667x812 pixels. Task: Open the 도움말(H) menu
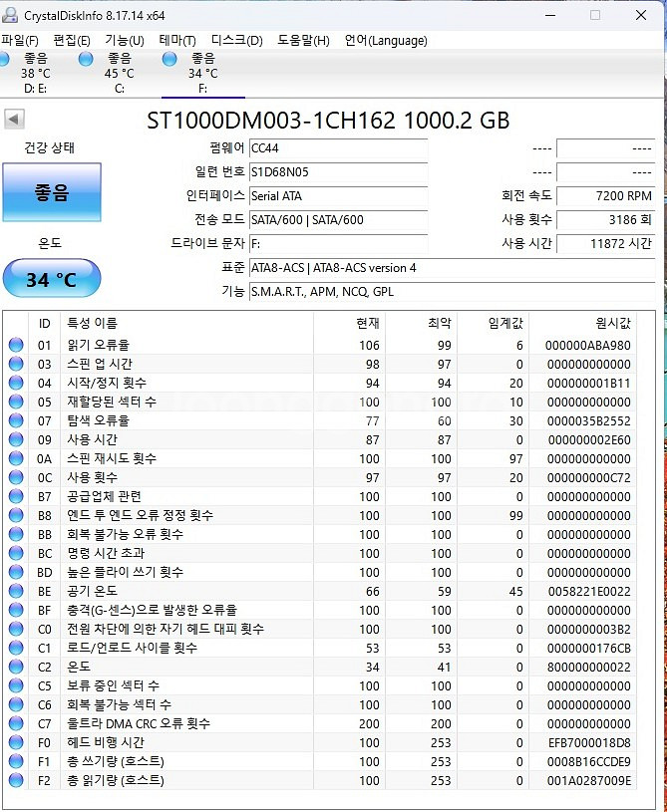[x=303, y=41]
